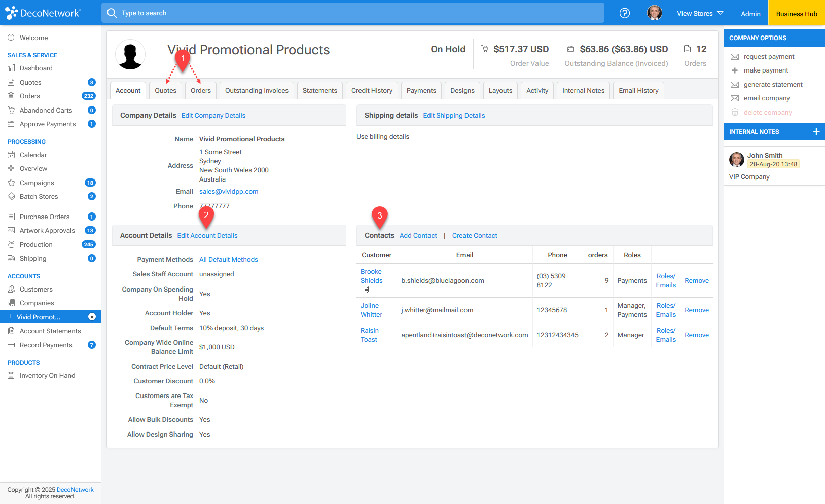
Task: Open the Quotes sidebar item
Action: click(30, 82)
